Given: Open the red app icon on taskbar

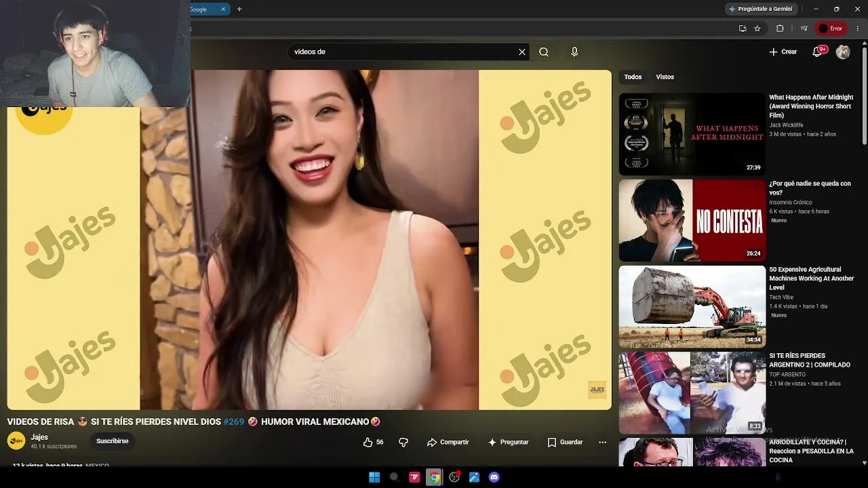Looking at the screenshot, I should point(414,477).
